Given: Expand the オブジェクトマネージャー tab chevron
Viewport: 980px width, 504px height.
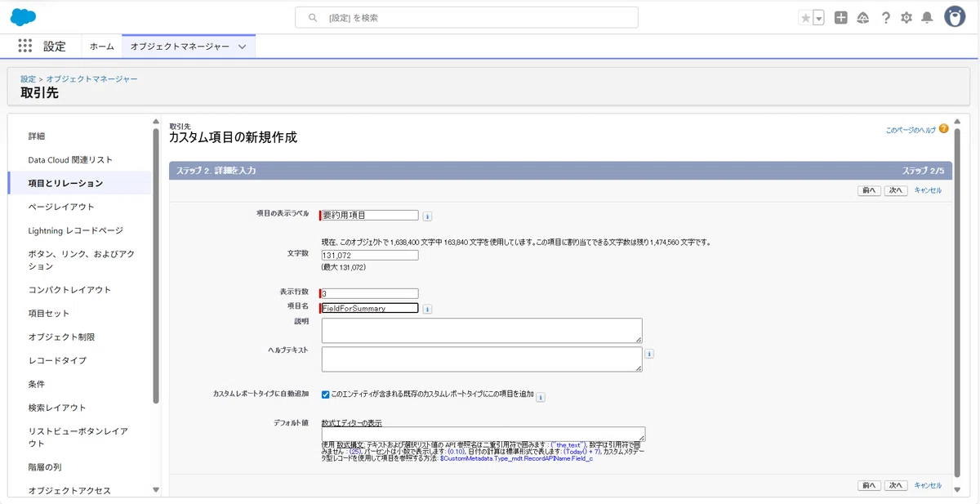Looking at the screenshot, I should coord(243,47).
